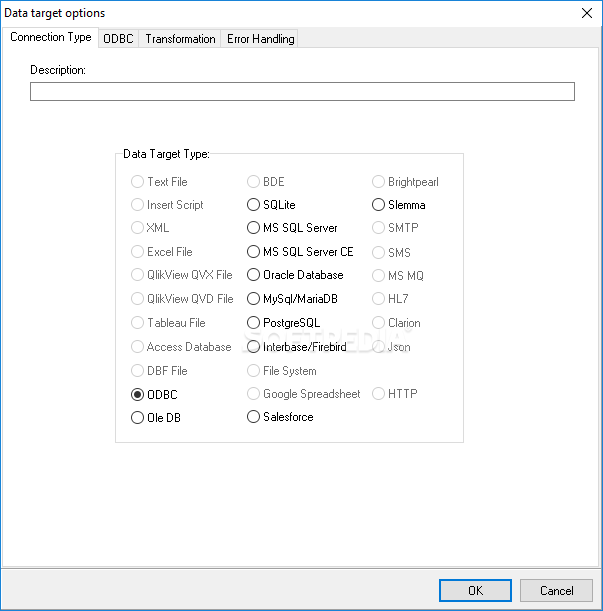This screenshot has width=603, height=611.
Task: Select the XML radio button
Action: 137,228
